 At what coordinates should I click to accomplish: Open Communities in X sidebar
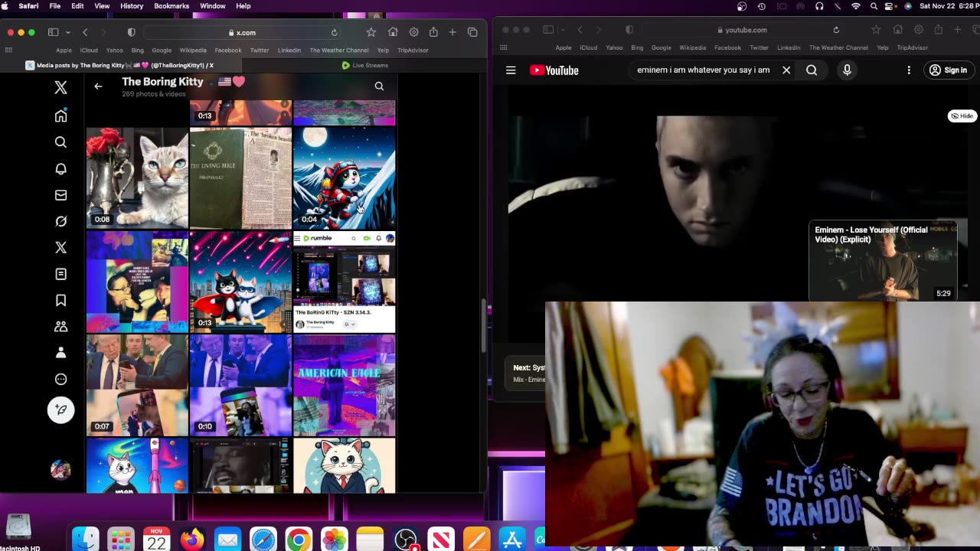pos(60,327)
